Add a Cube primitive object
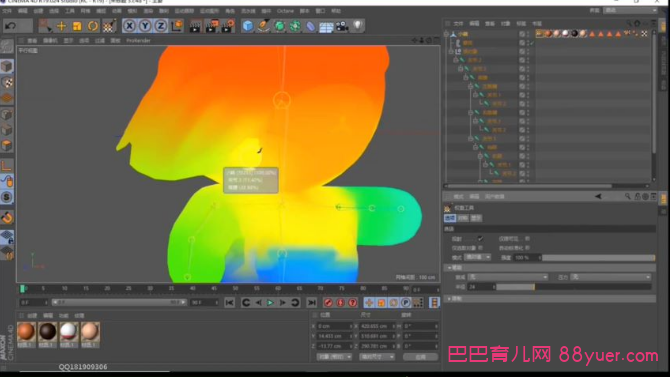672x377 pixels. (247, 26)
